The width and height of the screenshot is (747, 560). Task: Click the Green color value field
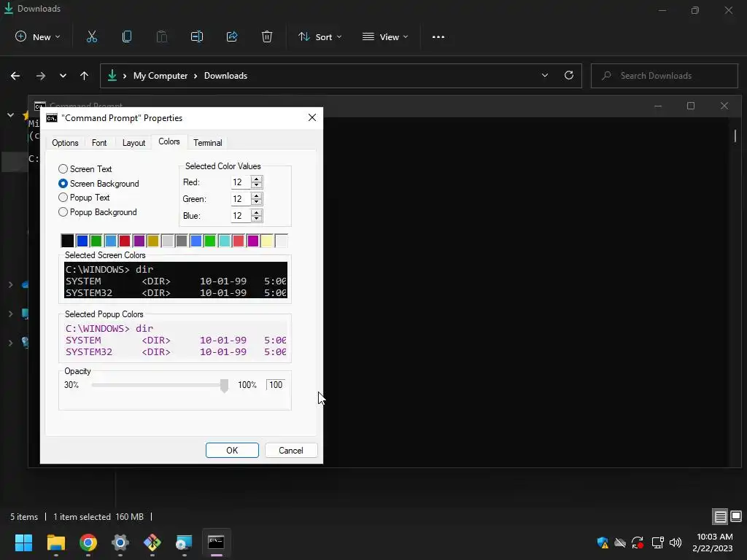pyautogui.click(x=241, y=199)
